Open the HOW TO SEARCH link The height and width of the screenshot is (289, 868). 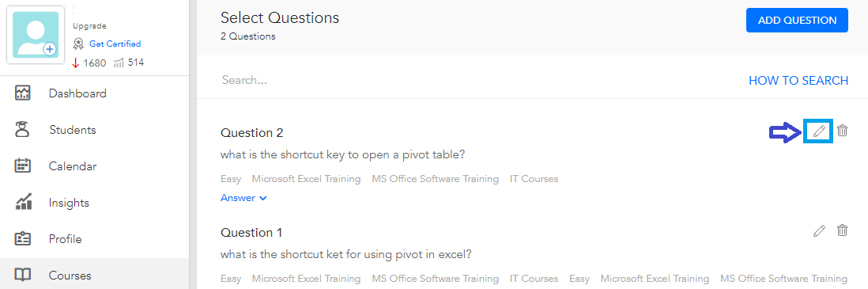click(798, 81)
